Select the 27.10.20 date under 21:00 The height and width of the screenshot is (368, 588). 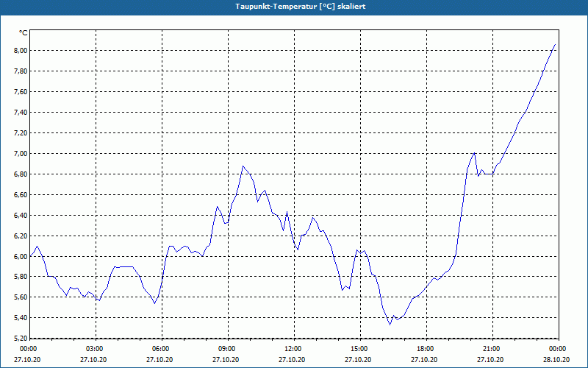click(490, 359)
